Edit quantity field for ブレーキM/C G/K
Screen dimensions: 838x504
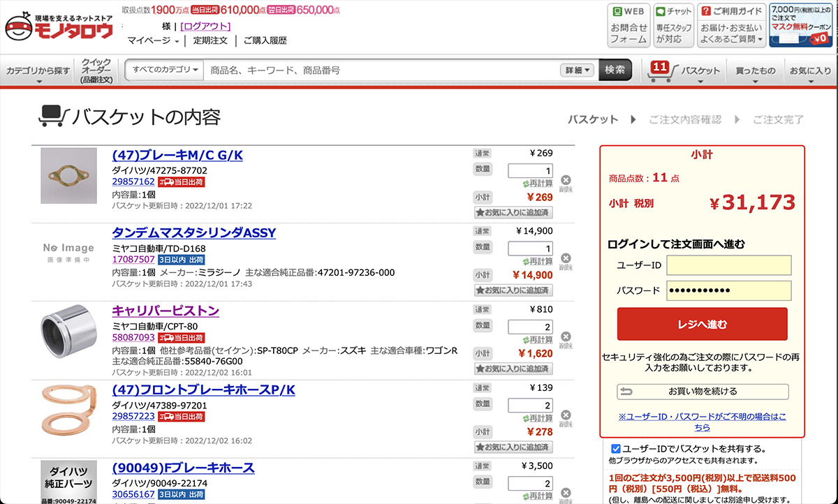tap(531, 170)
